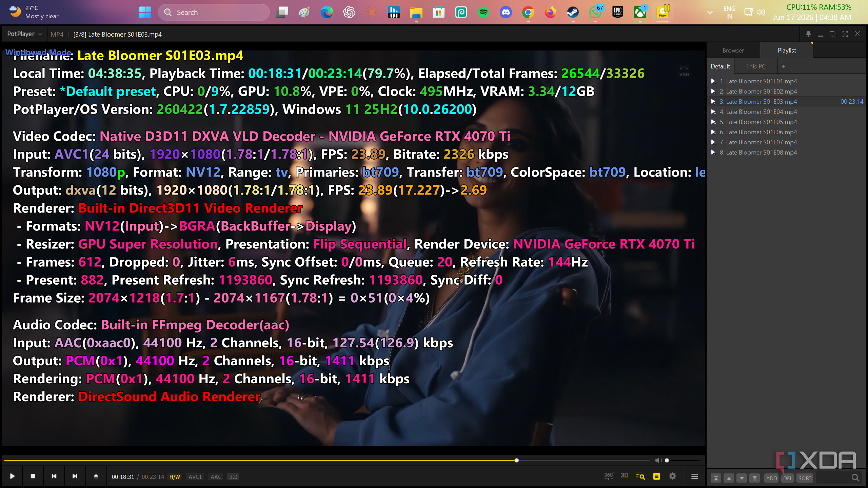Toggle H/W hardware decoding indicator
The height and width of the screenshot is (488, 868).
point(175,477)
